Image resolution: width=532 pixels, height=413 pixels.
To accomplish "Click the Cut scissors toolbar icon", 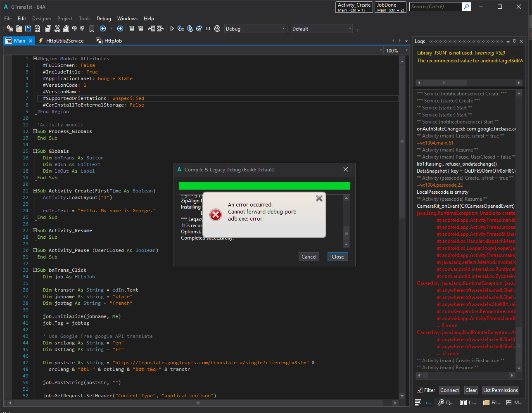I will click(x=57, y=28).
